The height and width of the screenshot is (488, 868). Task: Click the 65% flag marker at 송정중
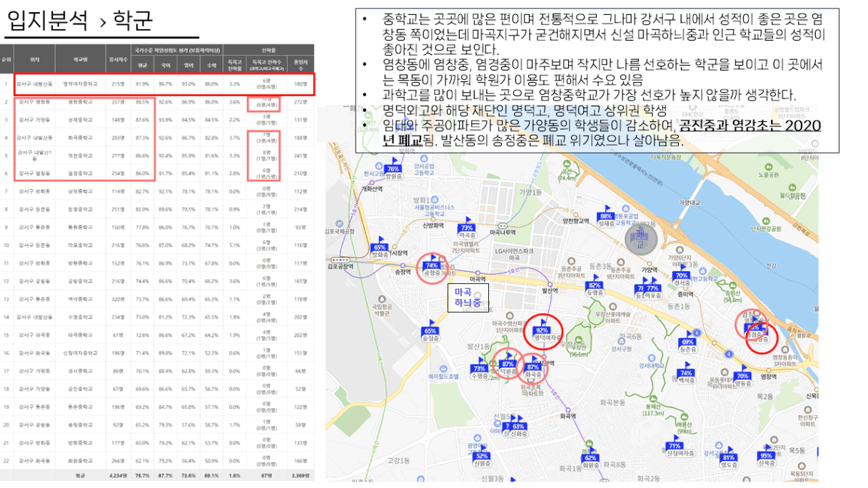click(x=430, y=331)
